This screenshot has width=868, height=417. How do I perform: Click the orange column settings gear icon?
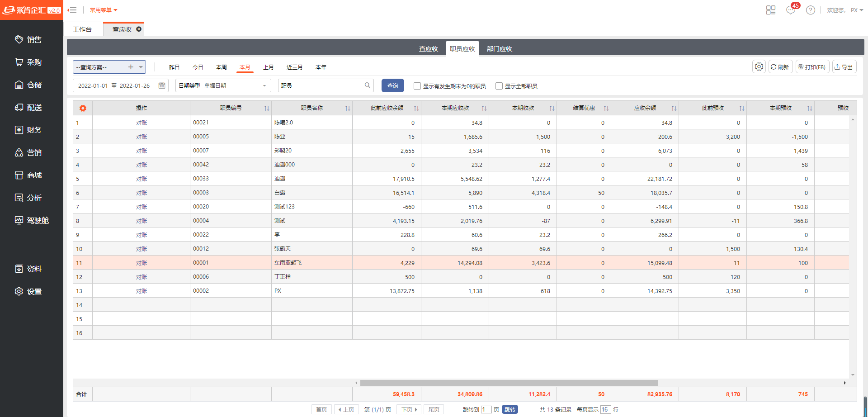(x=83, y=108)
